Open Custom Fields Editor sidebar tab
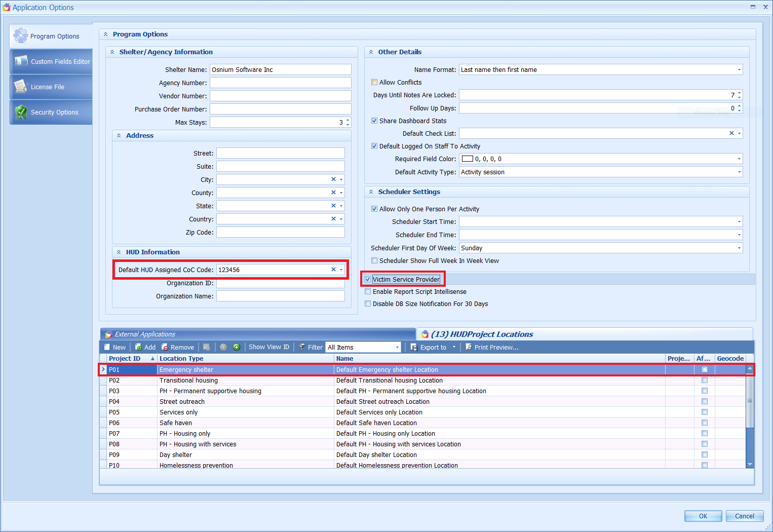 coord(51,61)
